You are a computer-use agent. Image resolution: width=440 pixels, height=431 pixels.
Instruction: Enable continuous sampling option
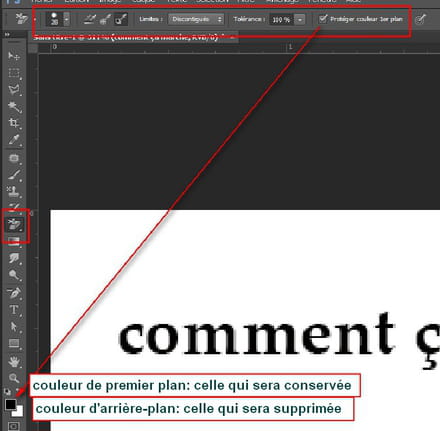click(x=89, y=19)
